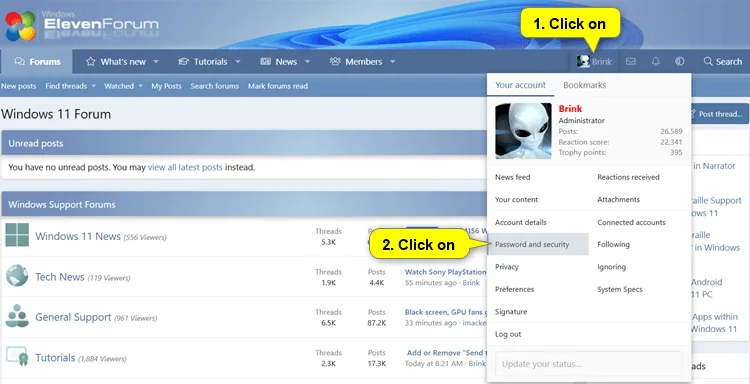Image resolution: width=750 pixels, height=384 pixels.
Task: Open Preferences entry
Action: click(515, 289)
